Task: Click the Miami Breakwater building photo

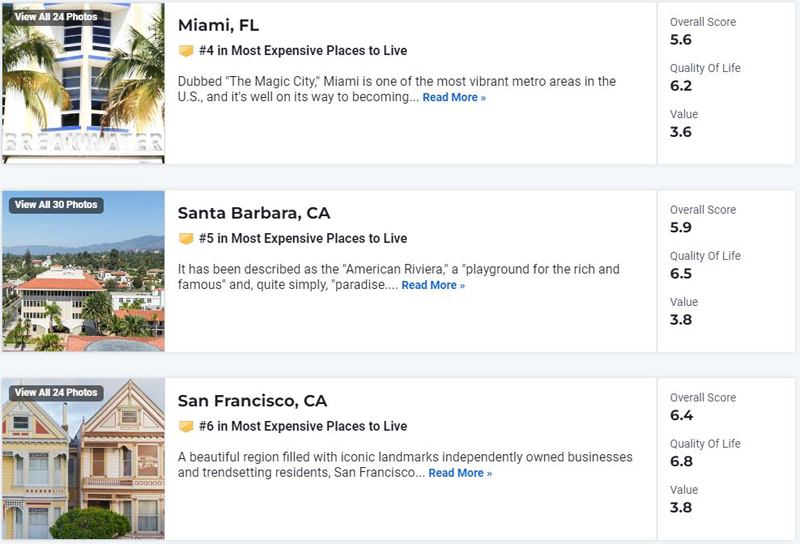Action: click(83, 83)
